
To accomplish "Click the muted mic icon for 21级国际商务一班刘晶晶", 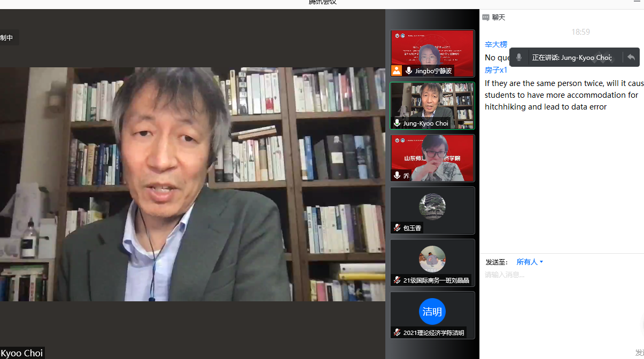I will tap(397, 280).
